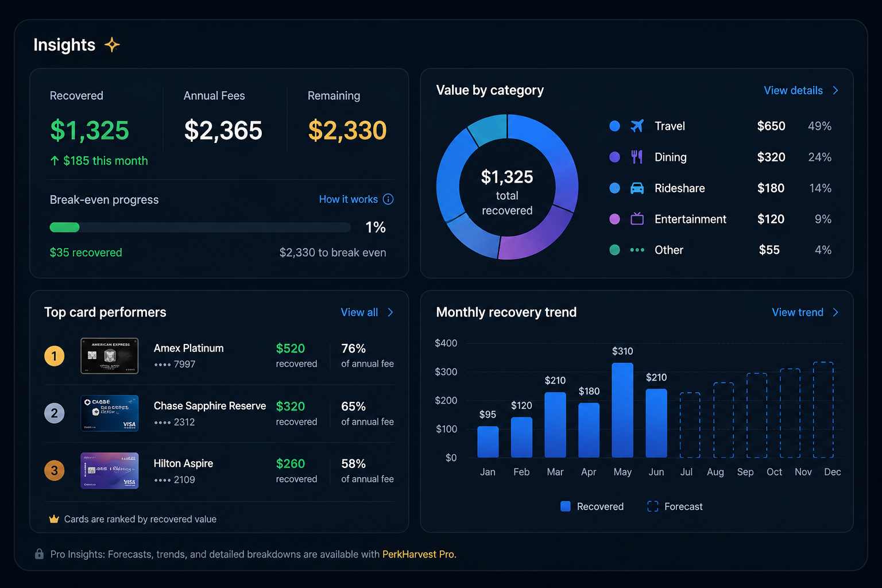This screenshot has height=588, width=882.
Task: Click the Entertainment violet color dot
Action: [x=614, y=219]
